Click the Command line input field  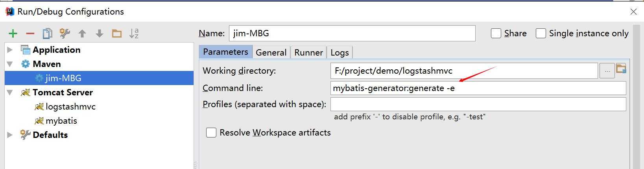(478, 88)
